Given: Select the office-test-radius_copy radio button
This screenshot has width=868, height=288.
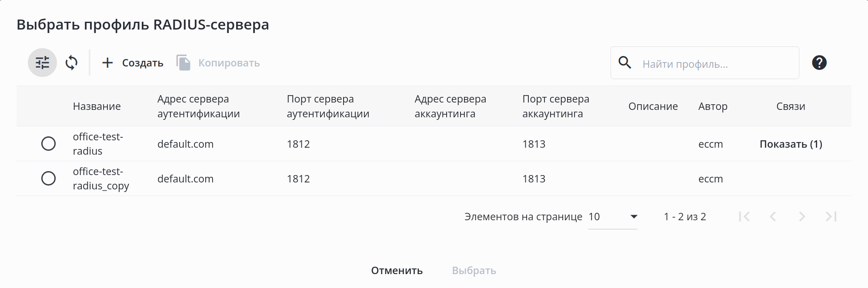Looking at the screenshot, I should point(48,179).
